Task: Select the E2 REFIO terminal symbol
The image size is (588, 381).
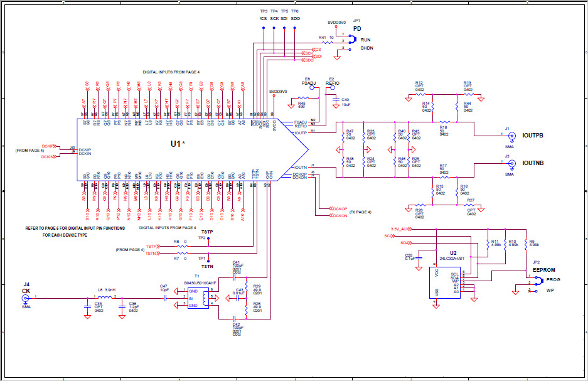Action: point(333,87)
